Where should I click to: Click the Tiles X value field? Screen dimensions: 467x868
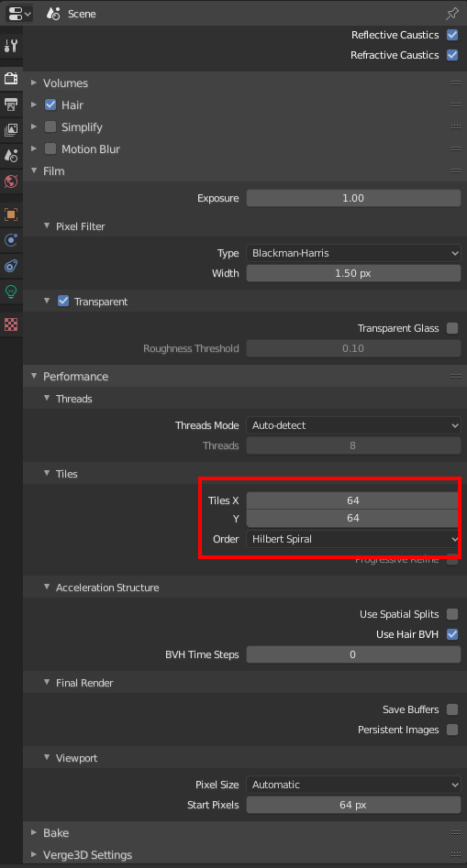click(x=353, y=500)
